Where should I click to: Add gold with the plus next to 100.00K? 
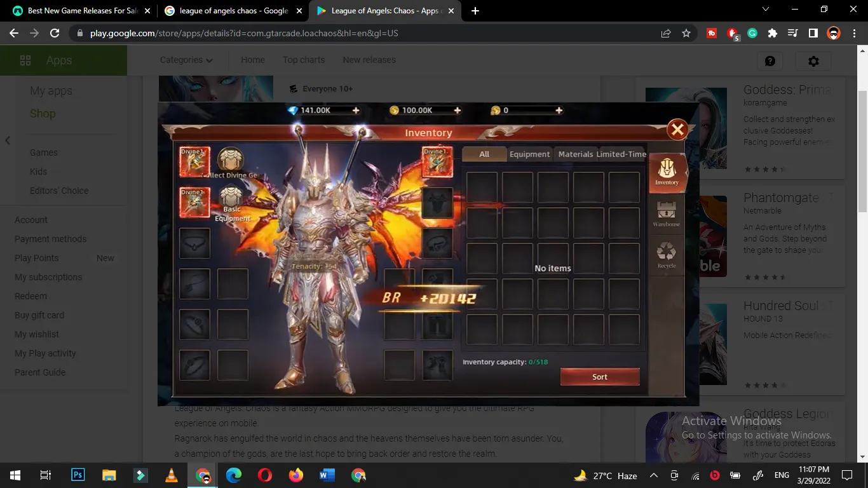[457, 110]
